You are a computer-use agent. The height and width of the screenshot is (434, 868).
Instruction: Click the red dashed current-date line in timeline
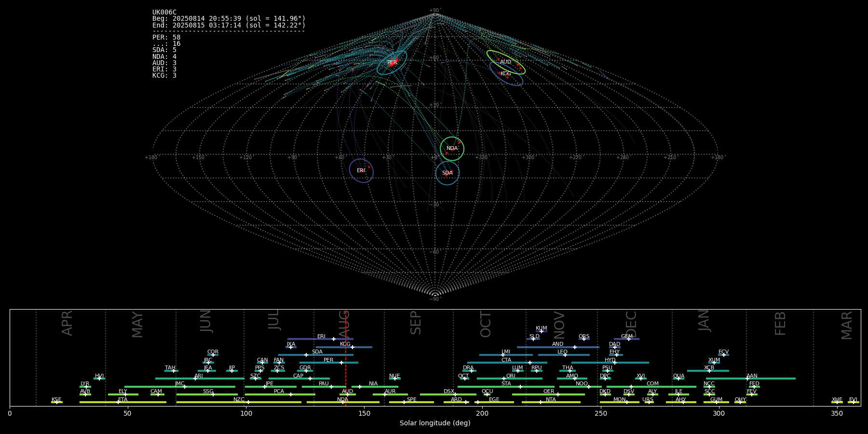(x=346, y=357)
